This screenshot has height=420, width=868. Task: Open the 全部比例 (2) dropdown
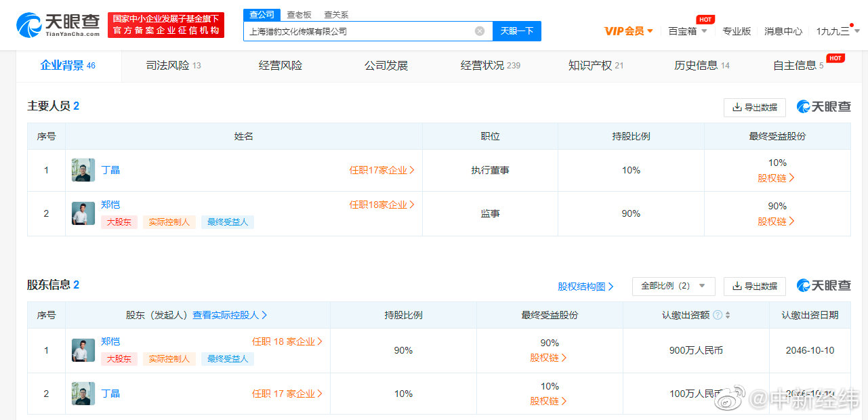click(x=673, y=286)
